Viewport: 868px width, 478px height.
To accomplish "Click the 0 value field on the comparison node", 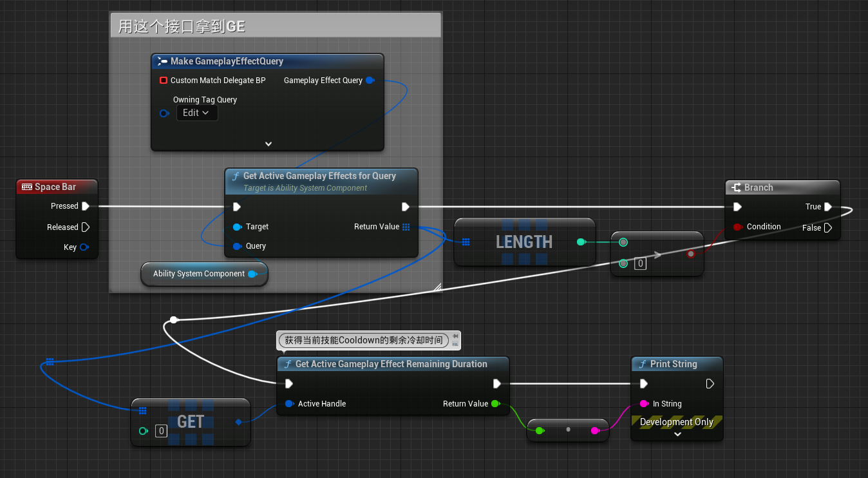I will (640, 263).
